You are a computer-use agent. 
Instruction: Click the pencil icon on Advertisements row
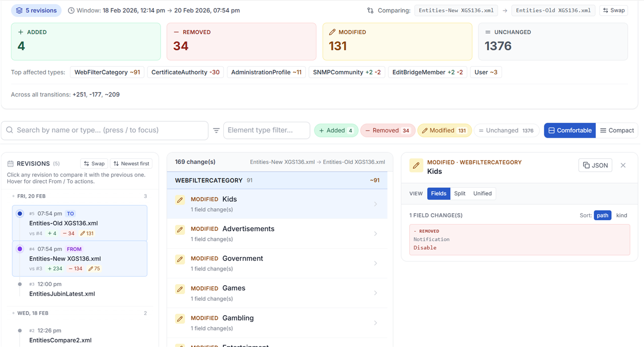click(180, 230)
